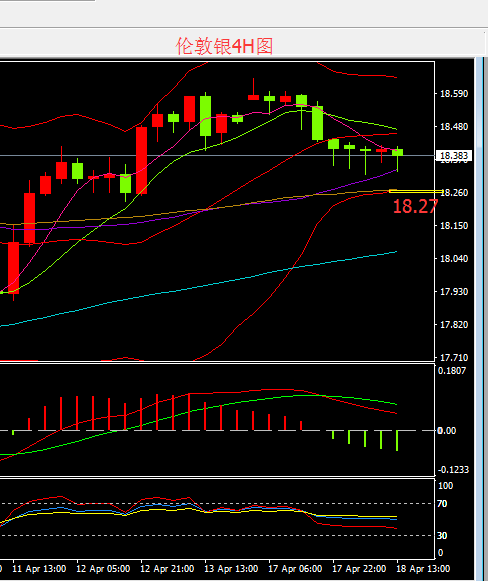Click the 12 Apr 21:00 time label
The height and width of the screenshot is (581, 488).
(x=167, y=569)
